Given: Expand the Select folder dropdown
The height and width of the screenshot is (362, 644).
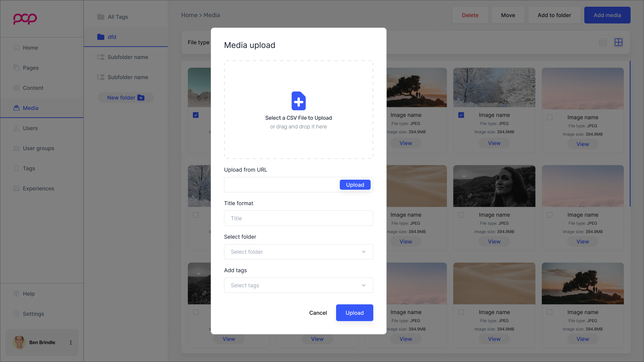Looking at the screenshot, I should [299, 252].
